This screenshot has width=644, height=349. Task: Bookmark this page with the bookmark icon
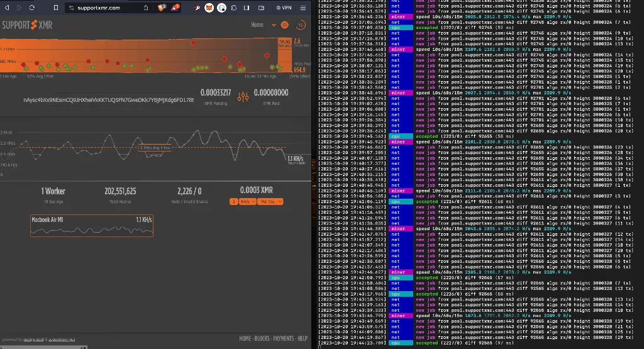tap(56, 8)
